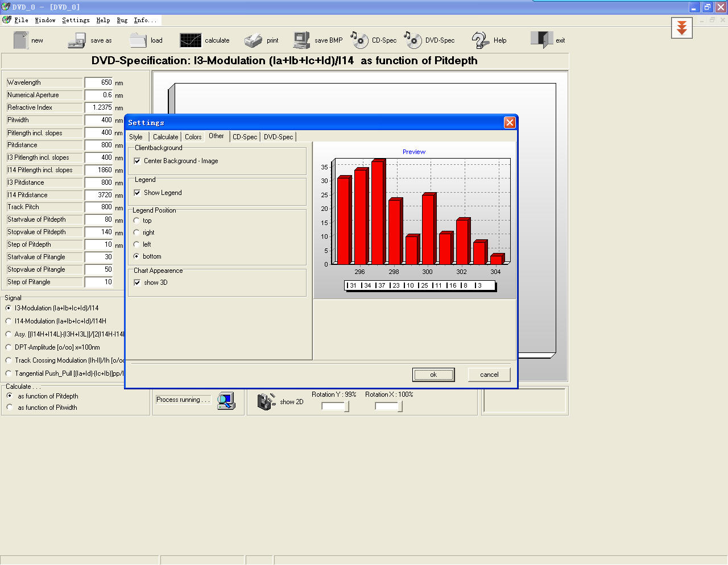The image size is (728, 565).
Task: Toggle the show 3D checkbox
Action: (137, 282)
